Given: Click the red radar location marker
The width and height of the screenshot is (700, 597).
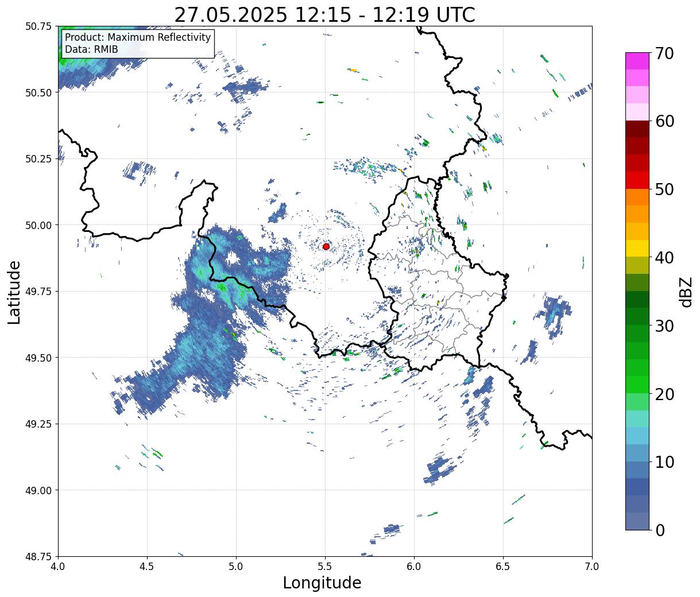Looking at the screenshot, I should (326, 246).
